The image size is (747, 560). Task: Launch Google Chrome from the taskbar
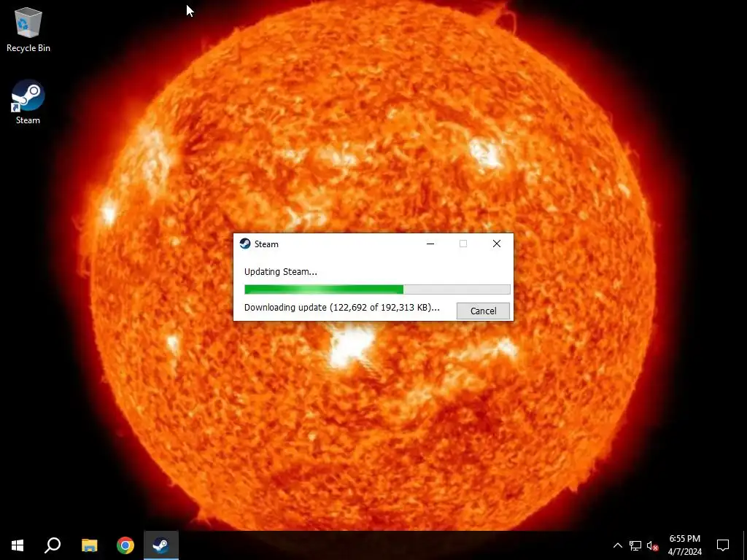point(125,545)
